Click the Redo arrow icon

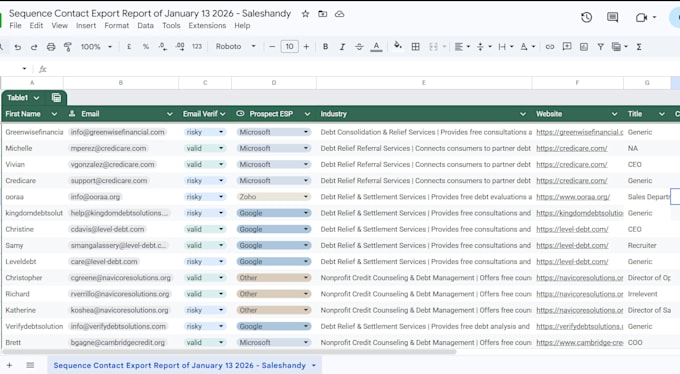pos(34,47)
